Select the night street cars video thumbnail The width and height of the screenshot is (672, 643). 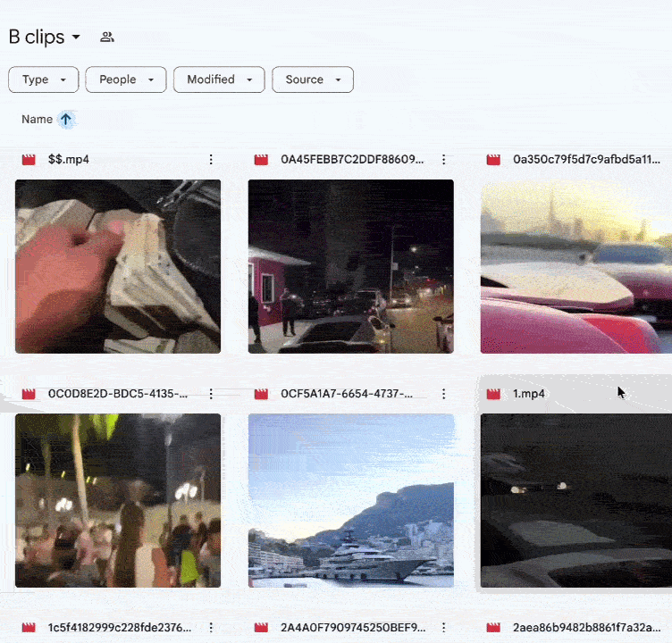coord(351,266)
